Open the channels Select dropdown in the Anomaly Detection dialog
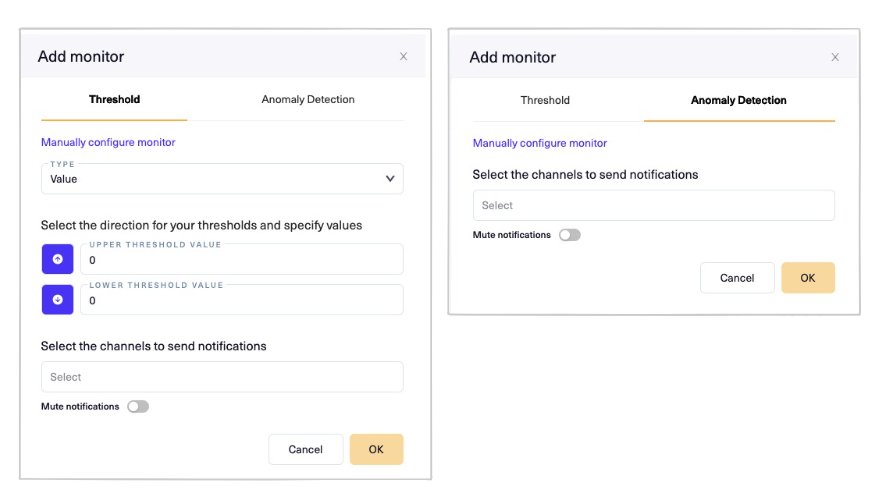886x504 pixels. coord(653,205)
